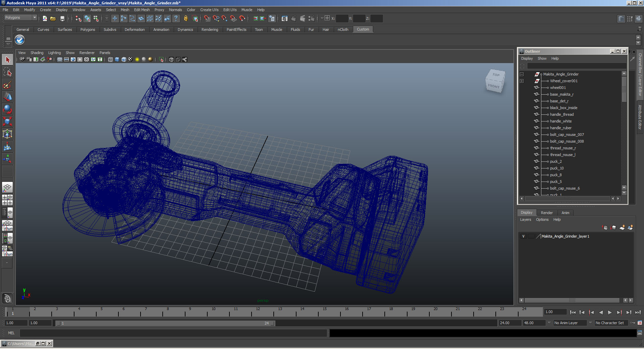This screenshot has width=644, height=349.
Task: Switch to Persp/Outliner layout
Action: tap(7, 213)
